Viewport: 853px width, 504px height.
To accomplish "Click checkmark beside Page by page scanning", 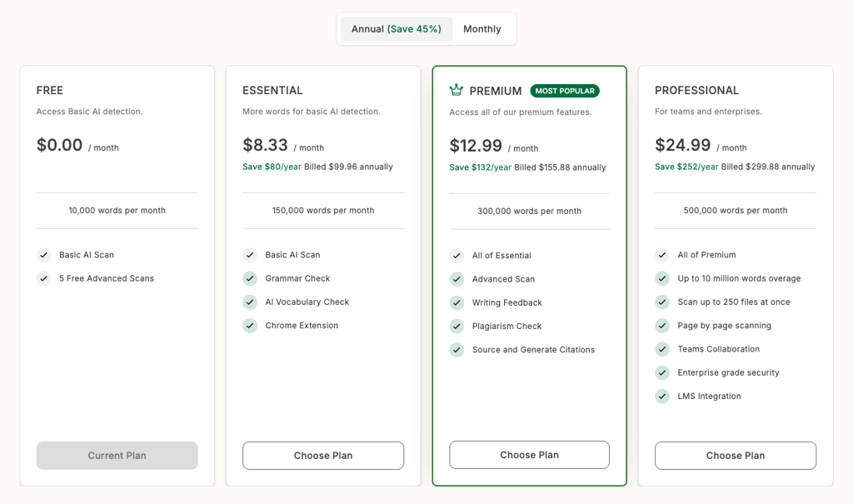I will (x=662, y=326).
